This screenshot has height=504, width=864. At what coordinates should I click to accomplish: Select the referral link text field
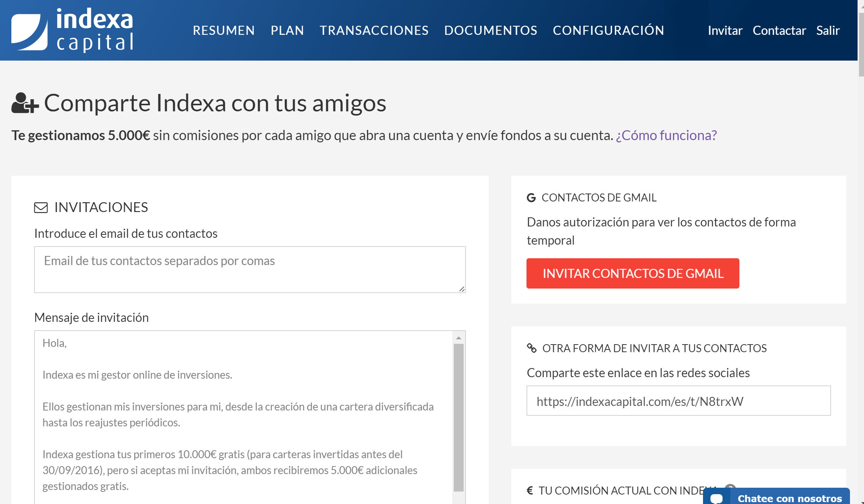(678, 401)
